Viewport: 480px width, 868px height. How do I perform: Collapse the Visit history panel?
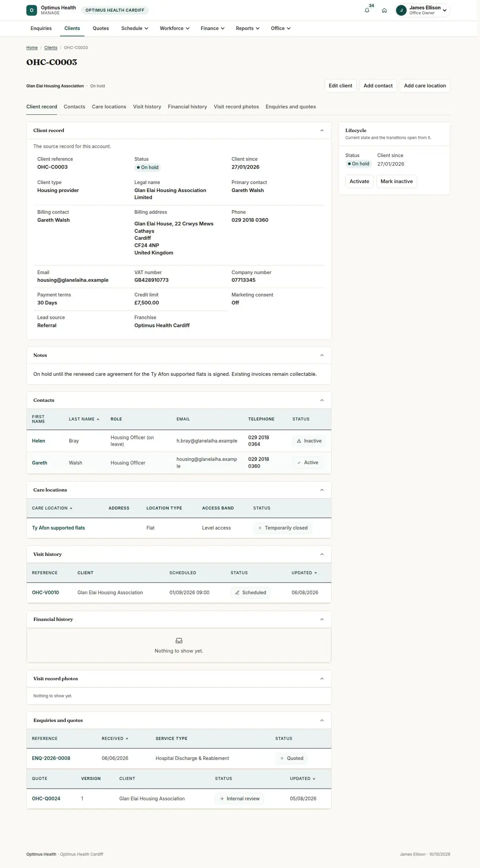point(322,554)
